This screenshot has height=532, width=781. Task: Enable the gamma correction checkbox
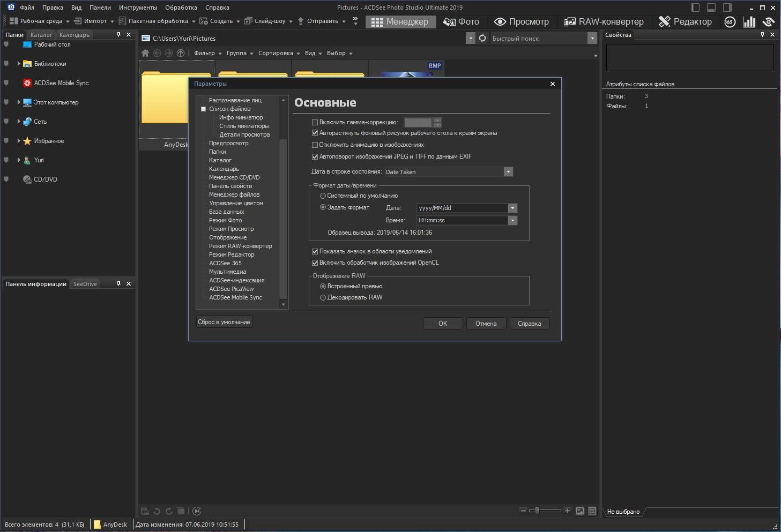(315, 122)
